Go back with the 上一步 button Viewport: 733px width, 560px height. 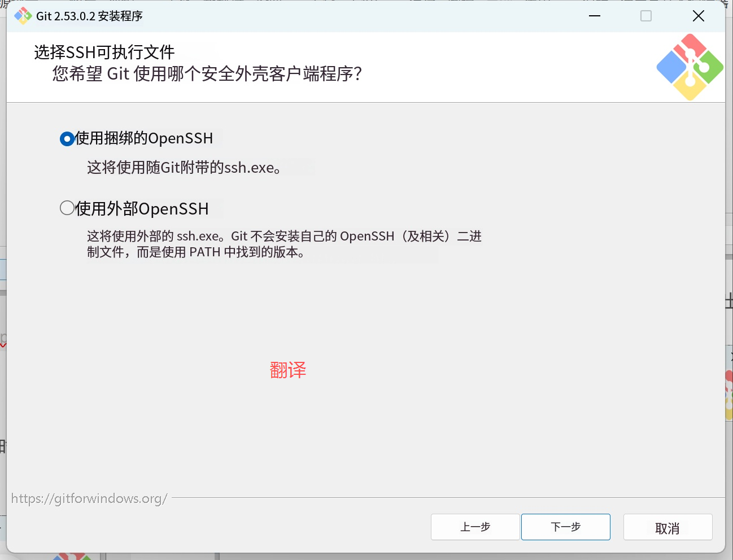point(475,527)
